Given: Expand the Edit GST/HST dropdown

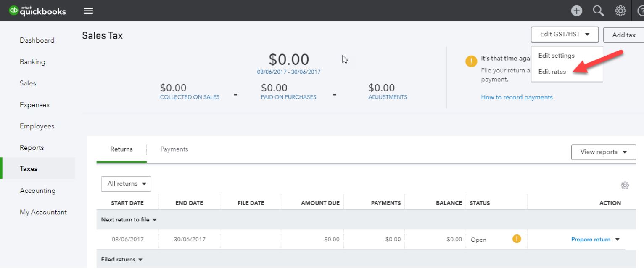Looking at the screenshot, I should (x=565, y=35).
